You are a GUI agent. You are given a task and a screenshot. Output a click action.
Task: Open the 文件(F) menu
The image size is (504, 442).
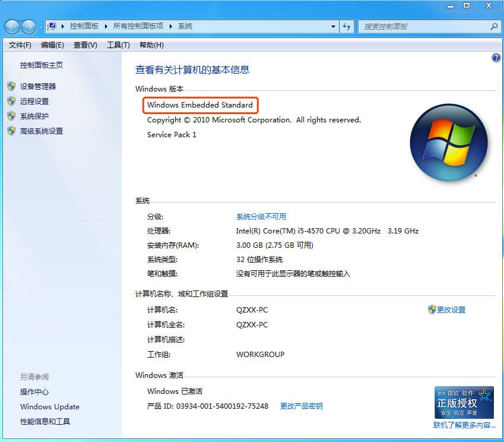coord(20,45)
